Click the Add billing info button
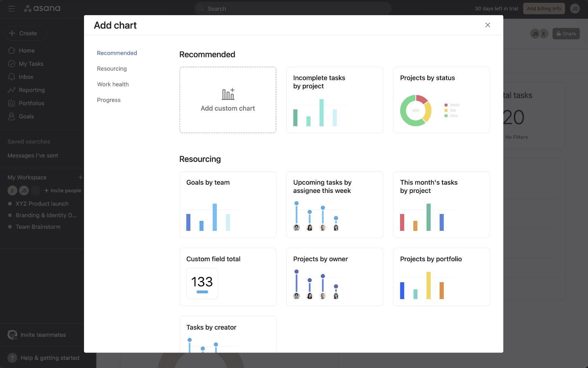 [x=544, y=9]
